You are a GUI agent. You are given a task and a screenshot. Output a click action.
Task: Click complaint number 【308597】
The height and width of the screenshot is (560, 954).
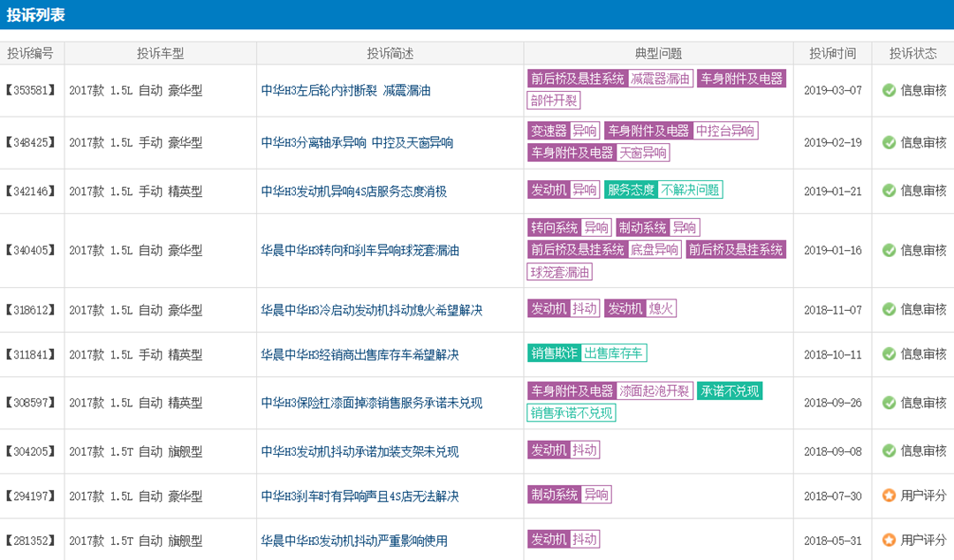tap(32, 403)
